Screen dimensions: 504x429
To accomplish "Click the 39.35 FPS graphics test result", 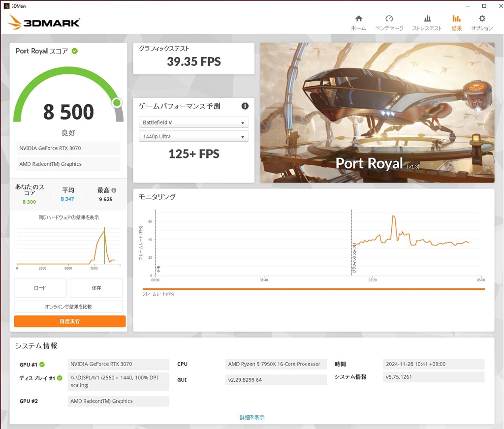I will 194,61.
